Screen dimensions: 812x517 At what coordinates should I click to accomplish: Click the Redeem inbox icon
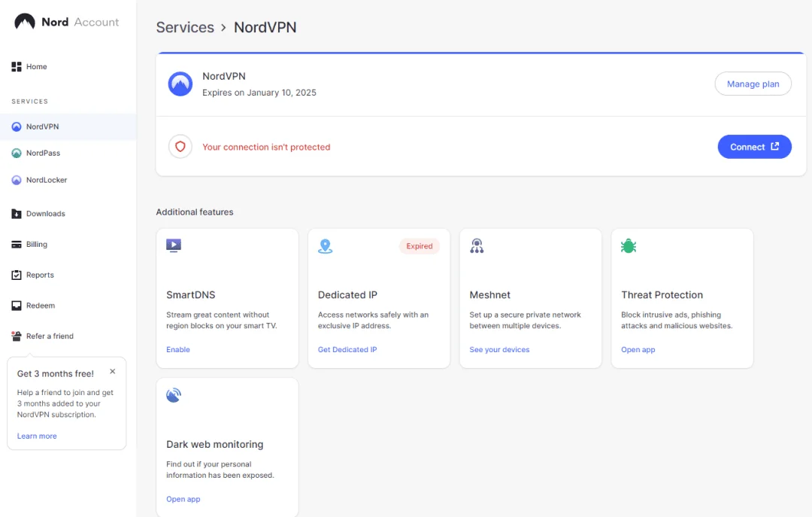point(17,306)
